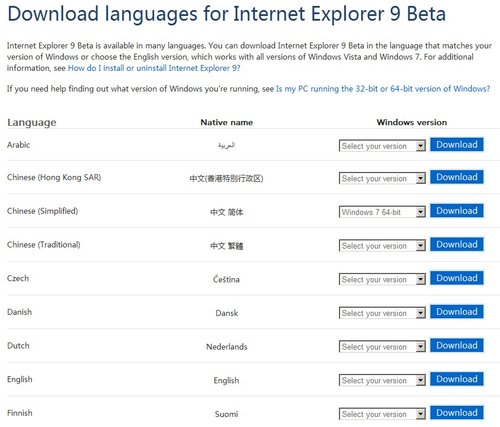Viewport: 500px width, 427px height.
Task: Click native name Čeština
Action: pyautogui.click(x=226, y=279)
